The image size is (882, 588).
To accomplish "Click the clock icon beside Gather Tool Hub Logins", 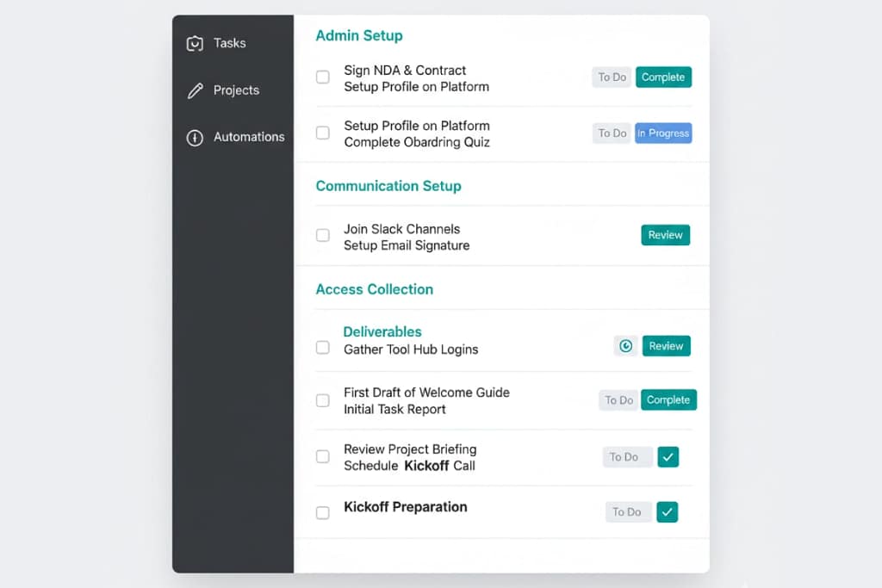I will point(626,345).
